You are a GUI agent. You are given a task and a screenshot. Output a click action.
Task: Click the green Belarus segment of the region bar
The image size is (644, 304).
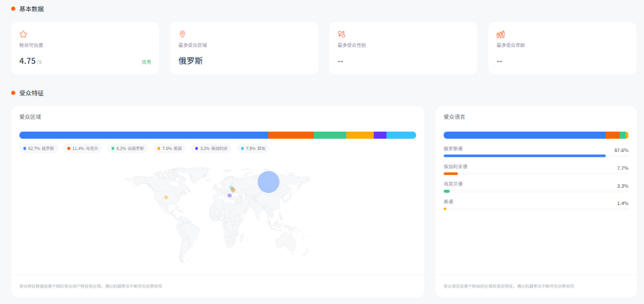point(330,135)
